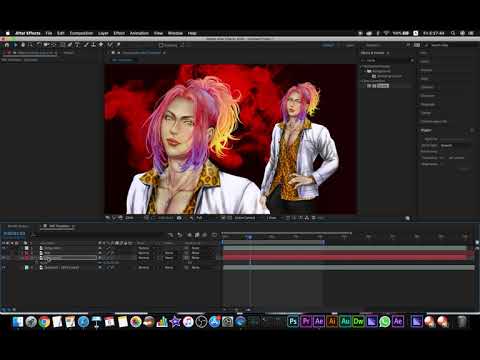The height and width of the screenshot is (360, 480).
Task: Select the Zoom magnifier tool
Action: pyautogui.click(x=31, y=45)
